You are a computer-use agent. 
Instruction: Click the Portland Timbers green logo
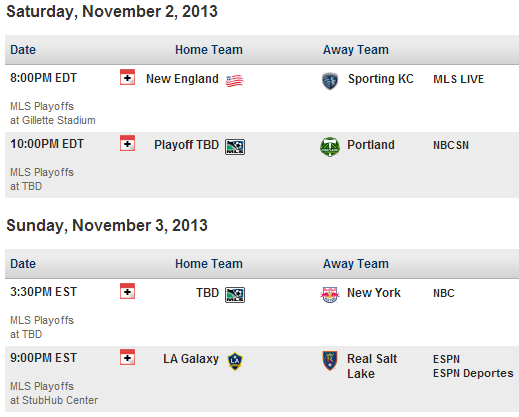coord(330,147)
